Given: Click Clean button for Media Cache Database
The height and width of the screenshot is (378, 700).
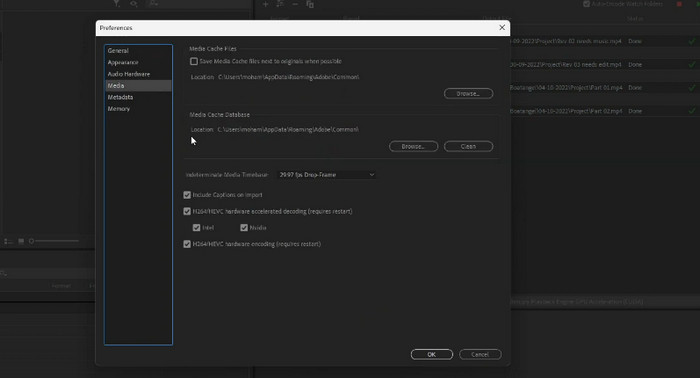Looking at the screenshot, I should [x=468, y=146].
